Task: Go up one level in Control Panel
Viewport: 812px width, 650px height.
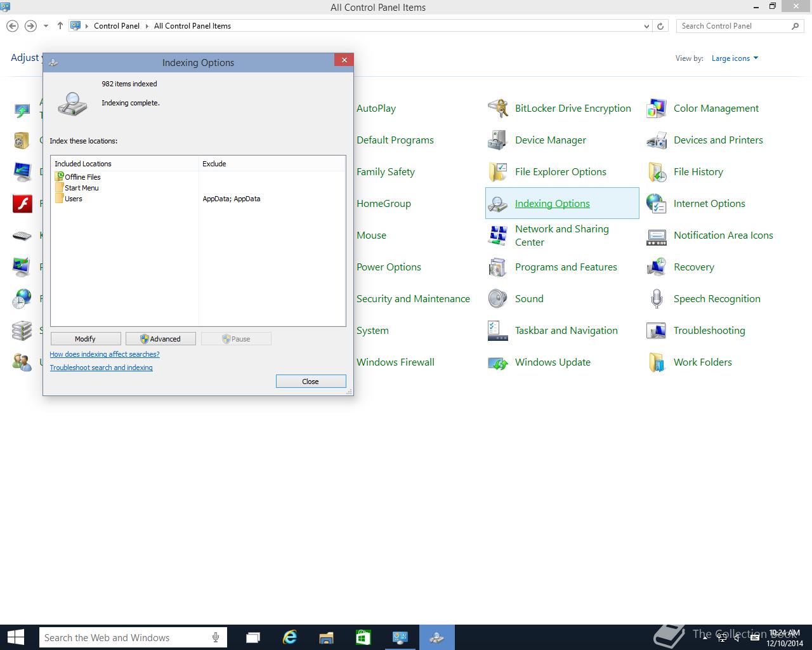Action: [60, 26]
